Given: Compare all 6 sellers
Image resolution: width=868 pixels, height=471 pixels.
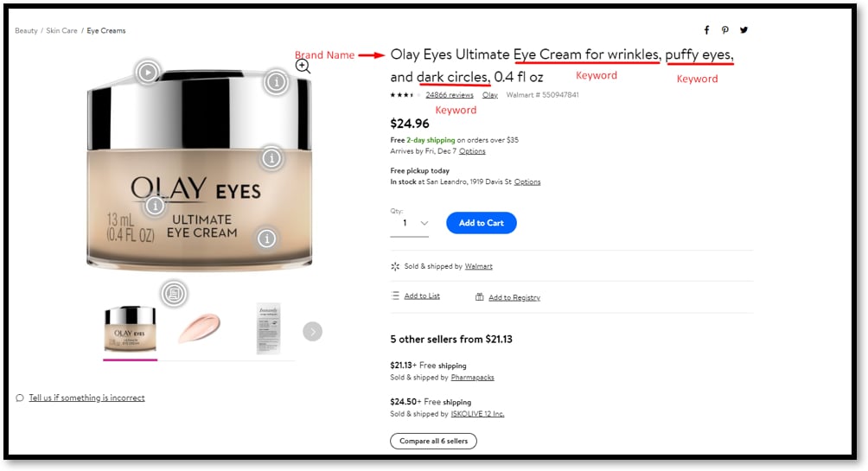Looking at the screenshot, I should coord(433,441).
